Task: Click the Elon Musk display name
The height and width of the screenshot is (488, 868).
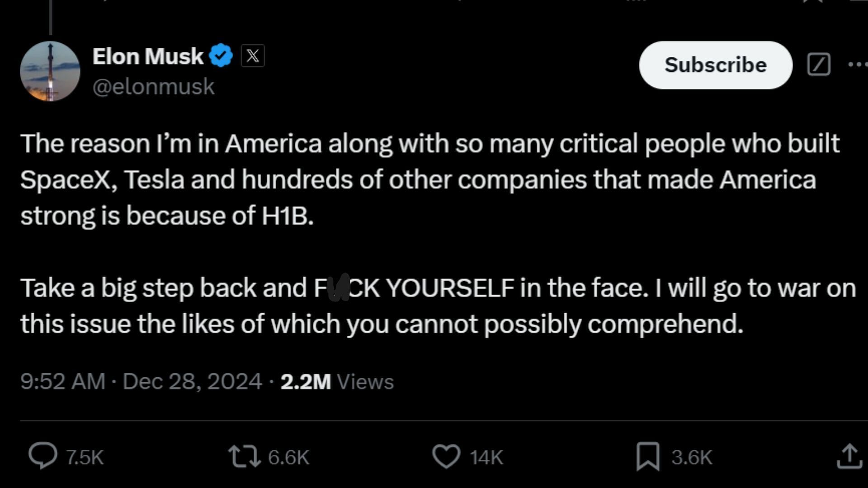Action: (x=148, y=56)
